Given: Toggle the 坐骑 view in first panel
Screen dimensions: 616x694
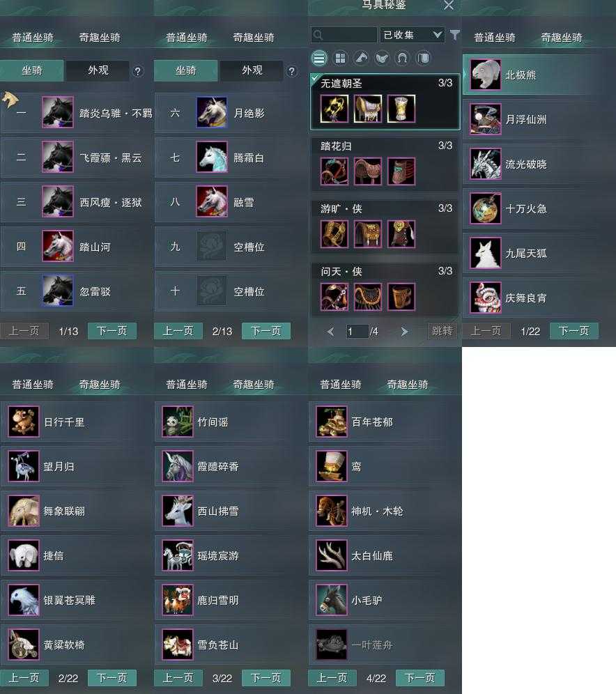Looking at the screenshot, I should click(x=32, y=70).
